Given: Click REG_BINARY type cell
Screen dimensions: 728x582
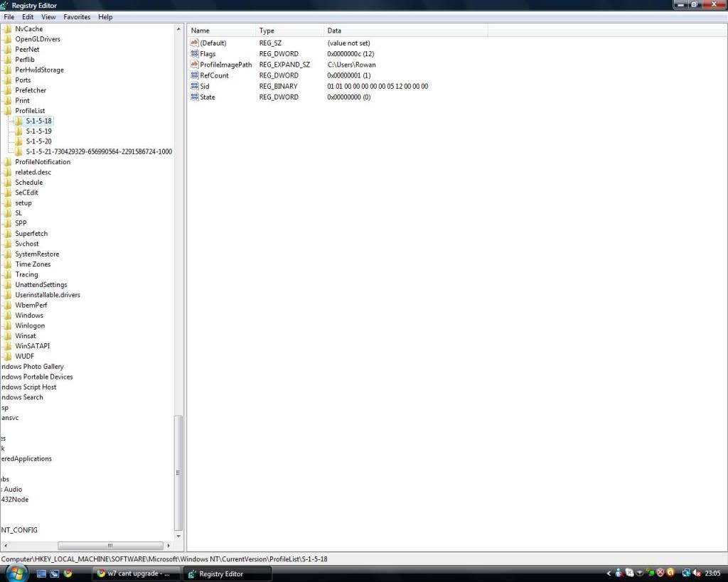Looking at the screenshot, I should click(x=278, y=86).
